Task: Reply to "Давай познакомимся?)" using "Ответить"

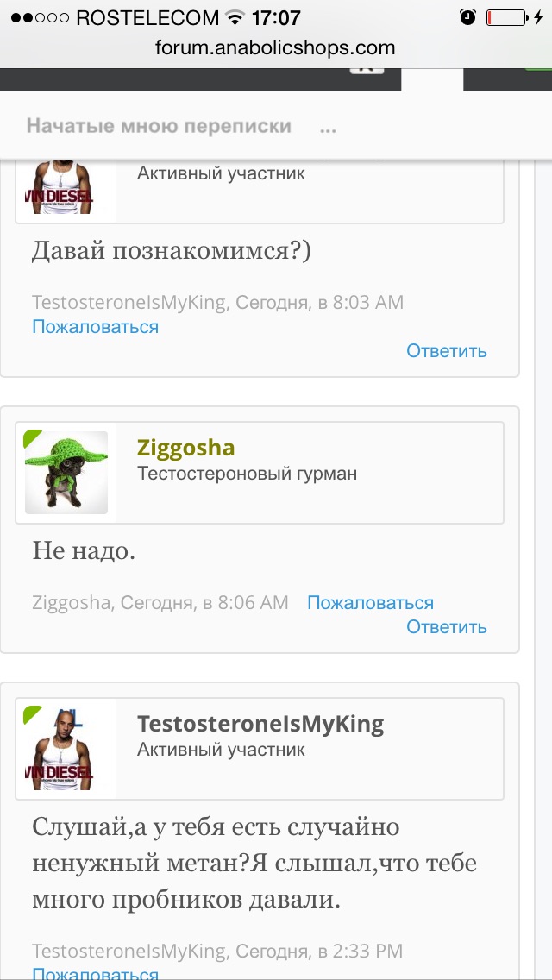Action: point(446,350)
